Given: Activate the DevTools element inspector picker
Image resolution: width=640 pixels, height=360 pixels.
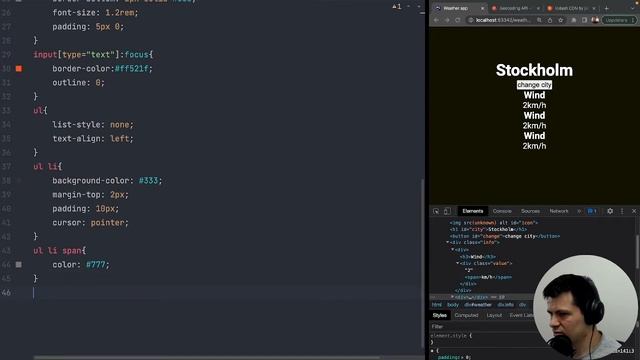Looking at the screenshot, I should [436, 211].
